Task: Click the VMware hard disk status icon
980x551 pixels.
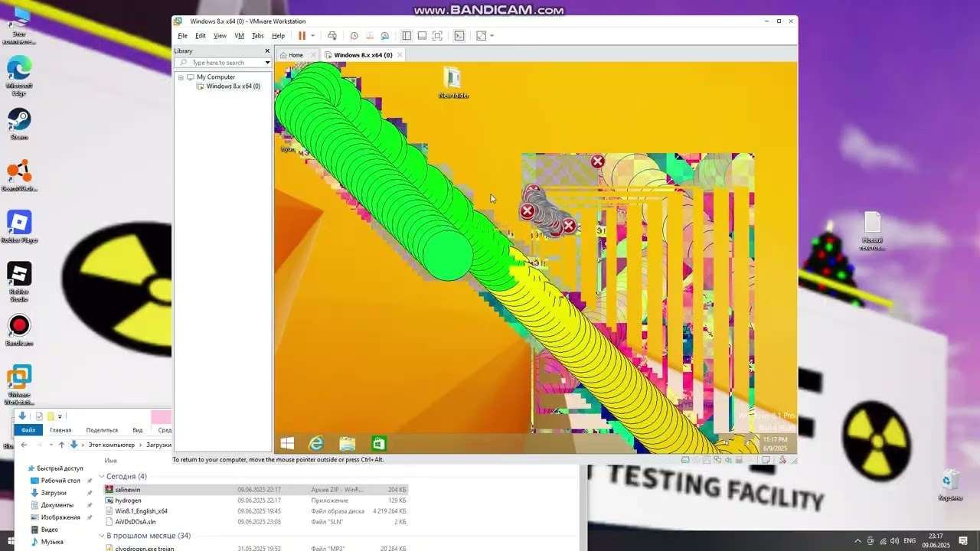Action: click(686, 460)
